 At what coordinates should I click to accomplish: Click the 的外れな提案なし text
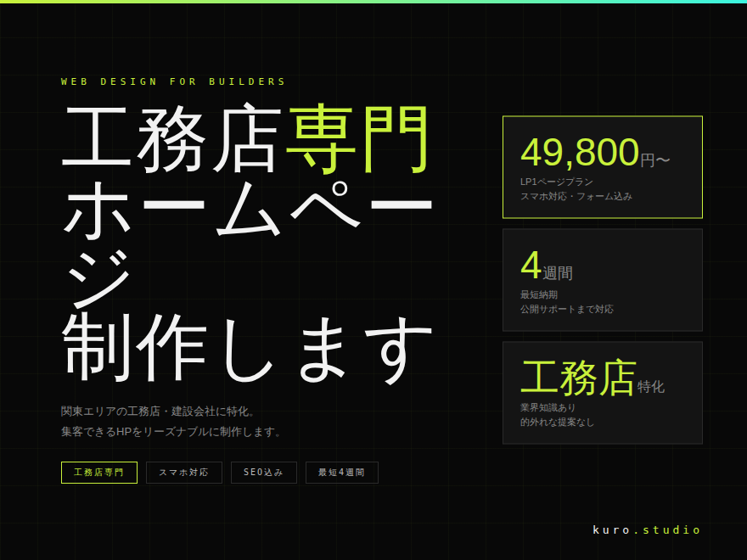pos(558,422)
